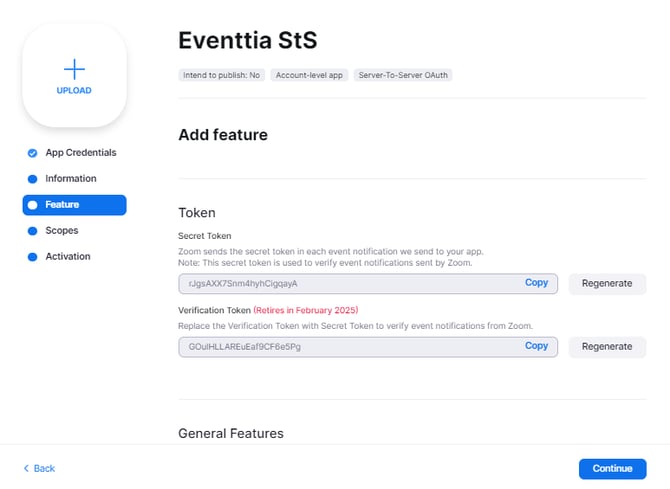Click the bullet icon beside Activation
The width and height of the screenshot is (670, 489).
click(x=32, y=257)
